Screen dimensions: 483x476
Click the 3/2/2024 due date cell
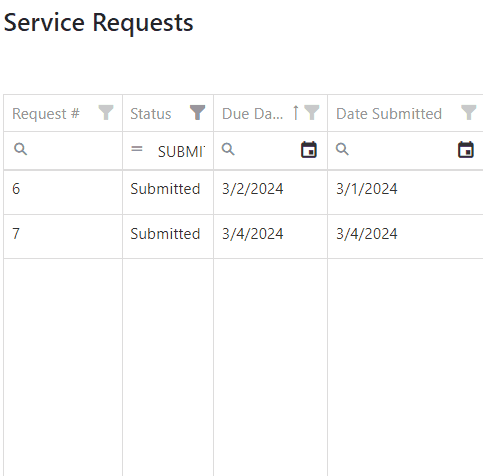253,189
